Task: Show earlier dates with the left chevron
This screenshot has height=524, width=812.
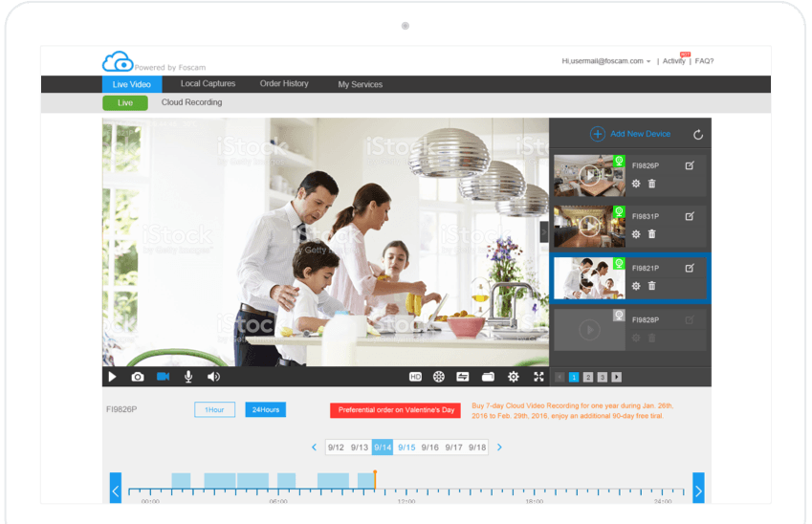Action: click(x=314, y=447)
